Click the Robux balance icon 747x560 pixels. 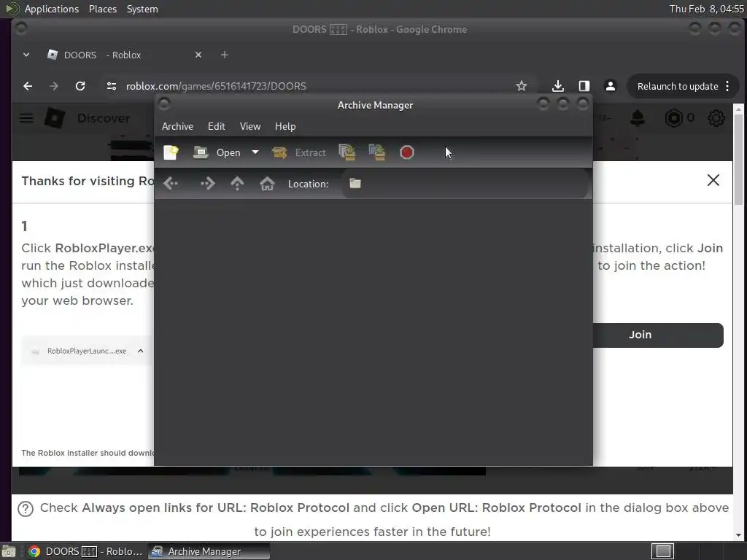(x=673, y=118)
